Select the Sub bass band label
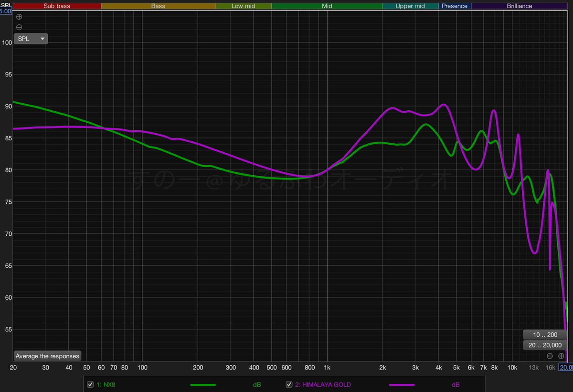The image size is (573, 392). (x=57, y=6)
